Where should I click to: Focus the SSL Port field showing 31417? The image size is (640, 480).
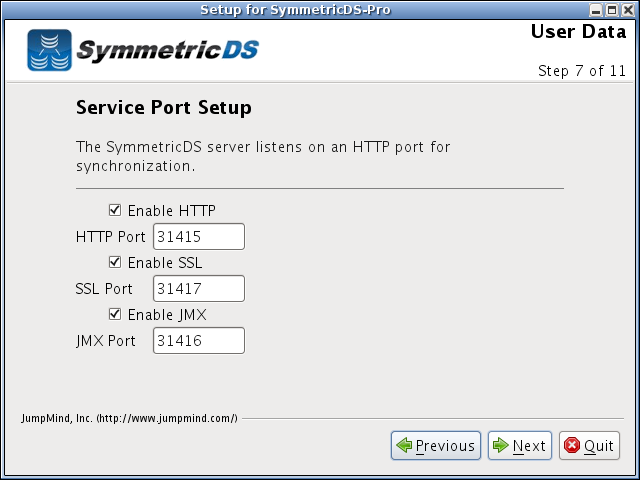(x=199, y=288)
